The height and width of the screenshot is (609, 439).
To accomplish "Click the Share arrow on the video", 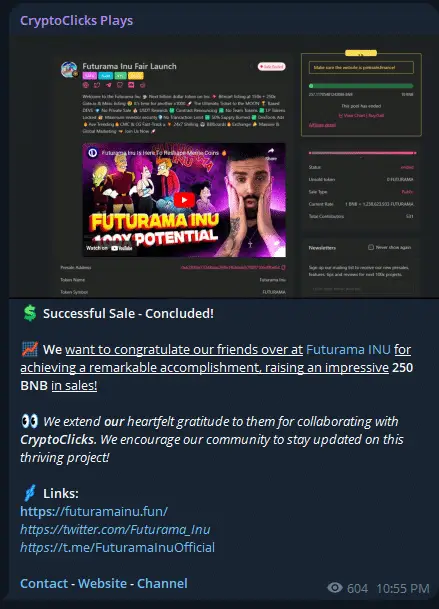I will 271,153.
